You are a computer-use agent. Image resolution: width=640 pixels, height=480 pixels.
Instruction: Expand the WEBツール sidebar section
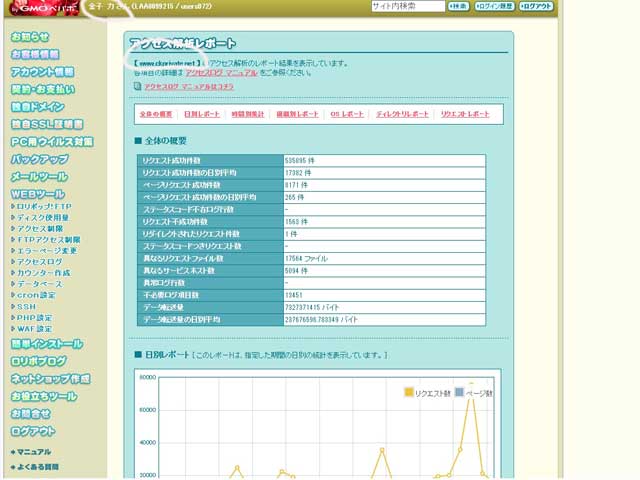(x=38, y=193)
